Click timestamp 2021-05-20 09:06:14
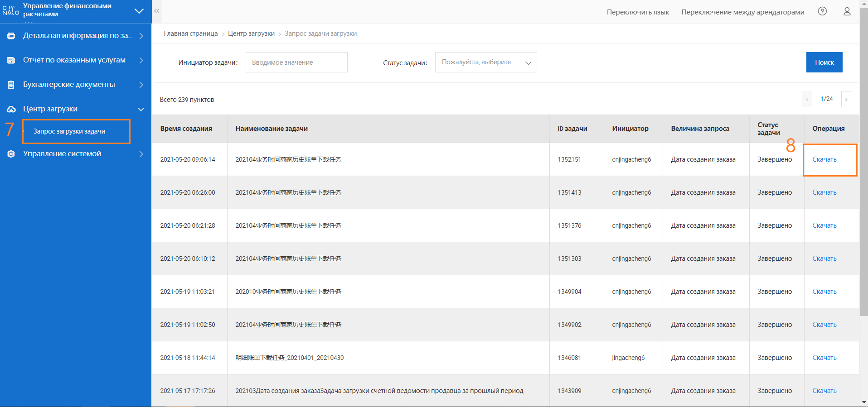Image resolution: width=868 pixels, height=407 pixels. coord(188,159)
